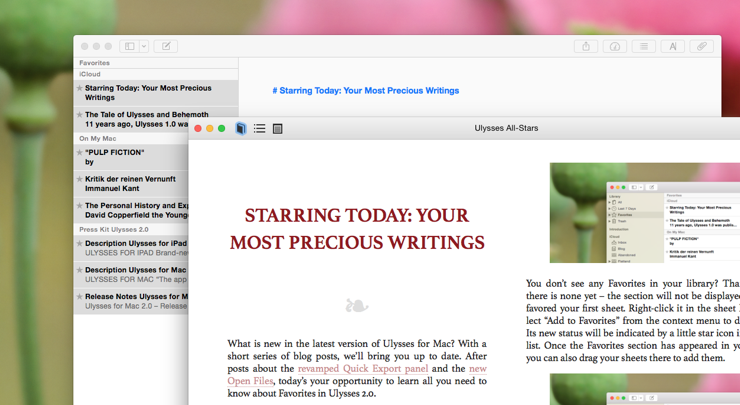The height and width of the screenshot is (405, 740).
Task: Open the statistics gauge icon
Action: pos(614,46)
